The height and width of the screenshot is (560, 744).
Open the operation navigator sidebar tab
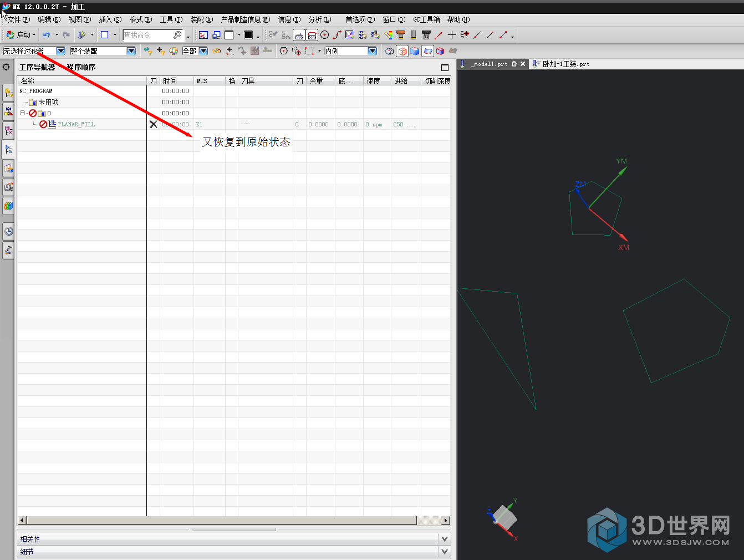[8, 149]
